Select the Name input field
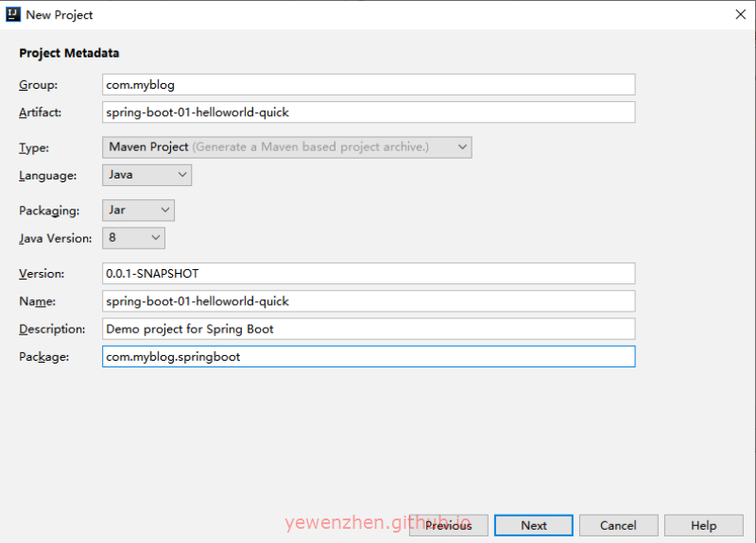Image resolution: width=756 pixels, height=543 pixels. (x=369, y=301)
